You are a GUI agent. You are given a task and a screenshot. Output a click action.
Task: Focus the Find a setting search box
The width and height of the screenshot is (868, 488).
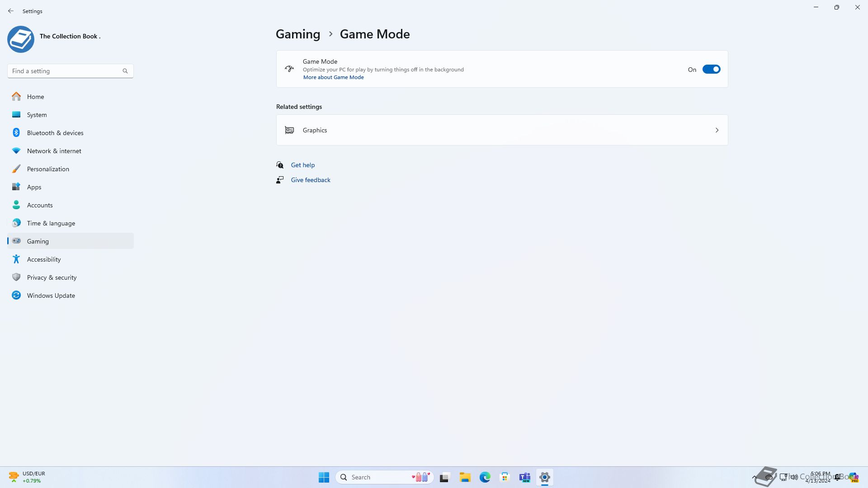tap(70, 71)
